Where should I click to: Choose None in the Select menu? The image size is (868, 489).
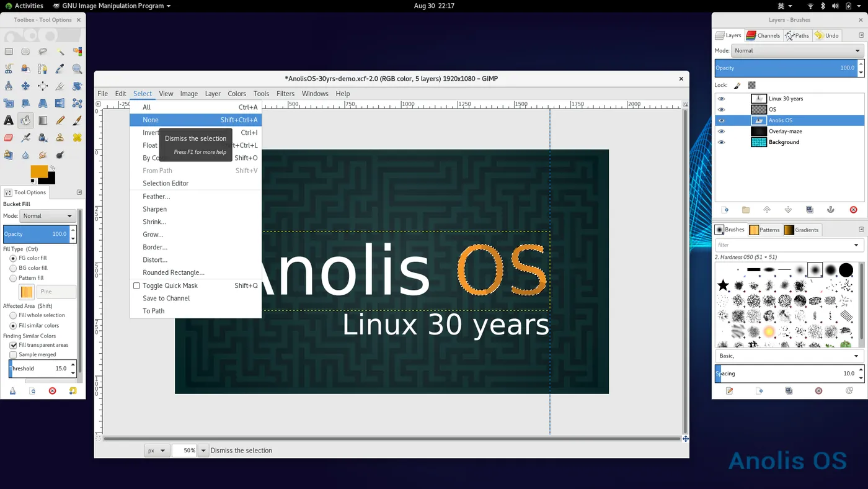point(195,120)
